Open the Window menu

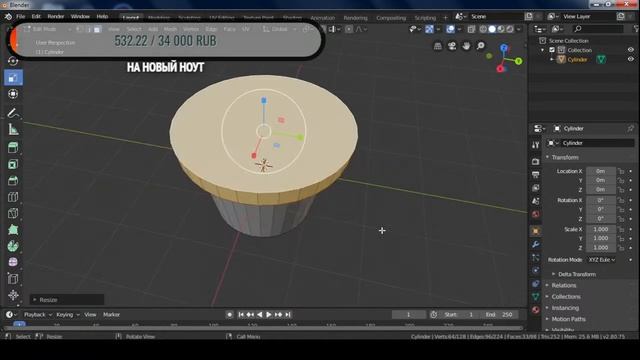pos(80,17)
